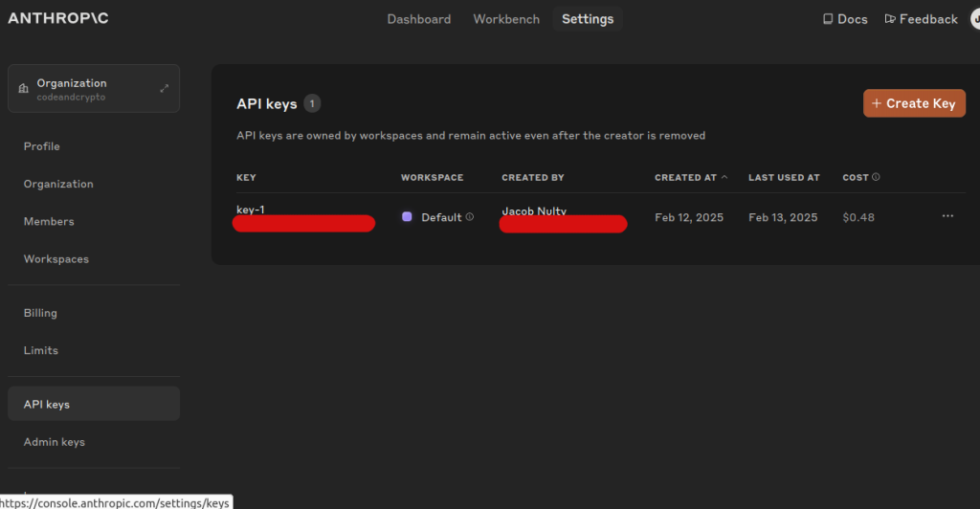Open Profile settings in sidebar
980x509 pixels.
42,146
